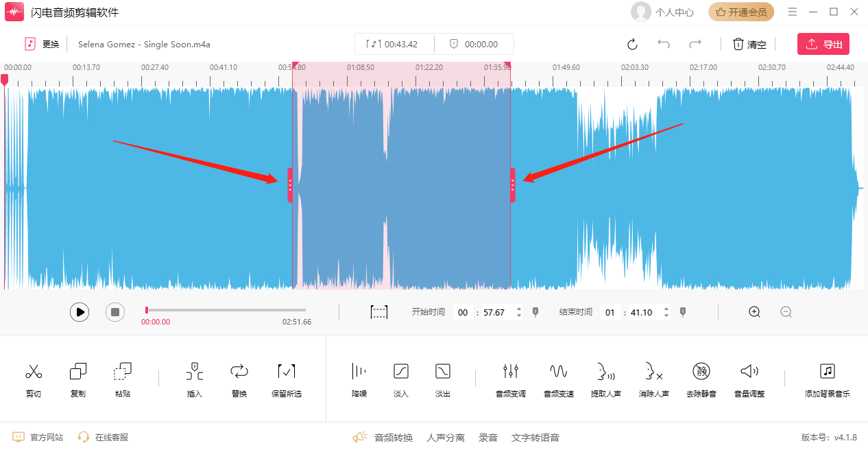868x450 pixels.
Task: Redo the last edit
Action: click(x=695, y=44)
